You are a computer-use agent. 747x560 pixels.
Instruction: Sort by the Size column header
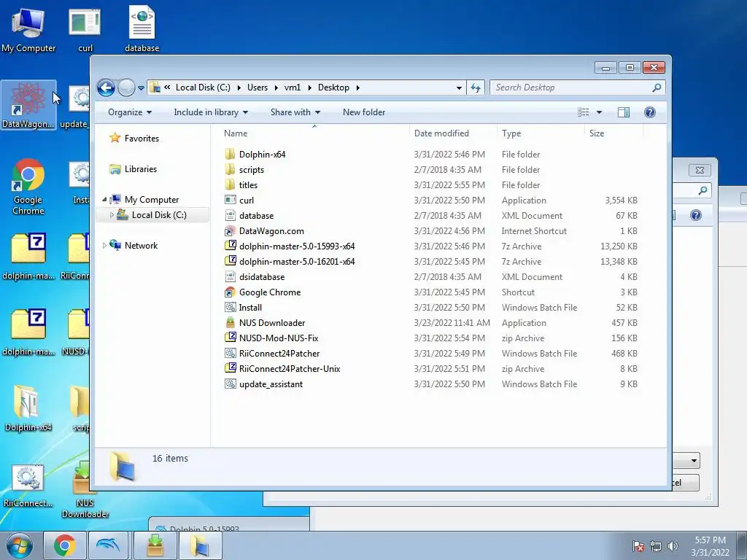coord(614,133)
